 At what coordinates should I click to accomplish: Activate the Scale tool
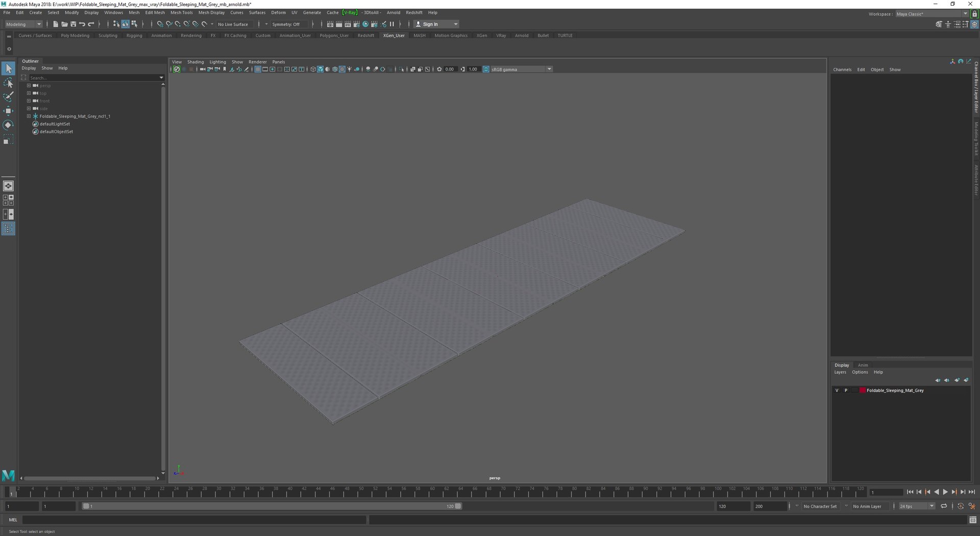(8, 139)
